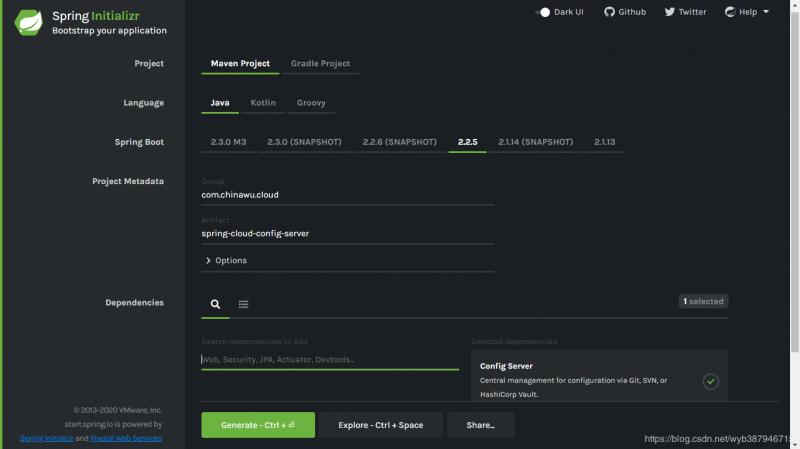Select Gradle Project type
This screenshot has width=800, height=449.
320,64
